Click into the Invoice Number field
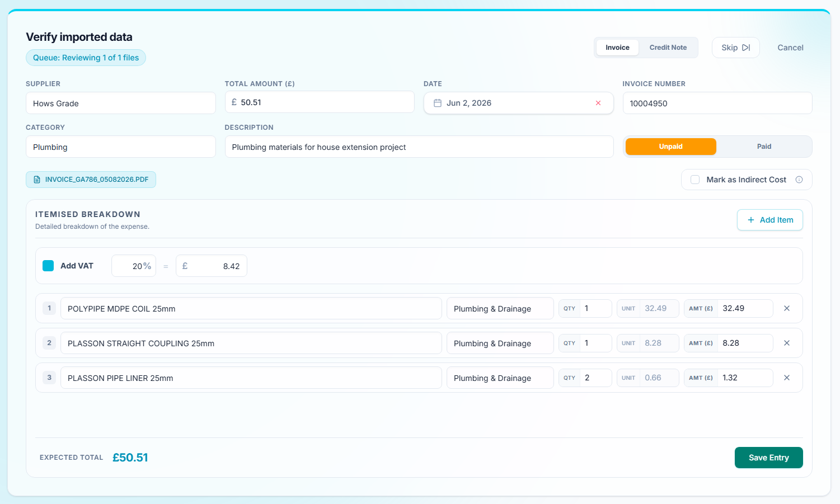The height and width of the screenshot is (504, 840). point(717,103)
